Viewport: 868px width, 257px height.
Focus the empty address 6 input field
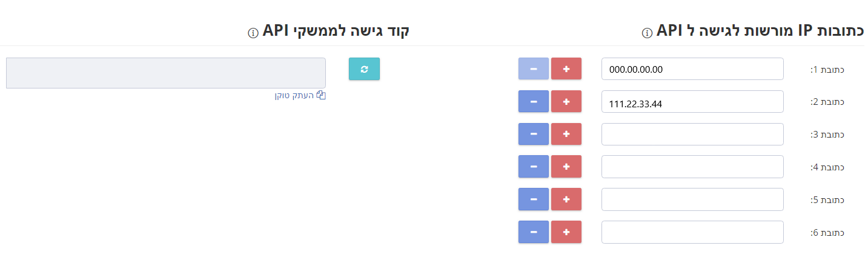(692, 232)
